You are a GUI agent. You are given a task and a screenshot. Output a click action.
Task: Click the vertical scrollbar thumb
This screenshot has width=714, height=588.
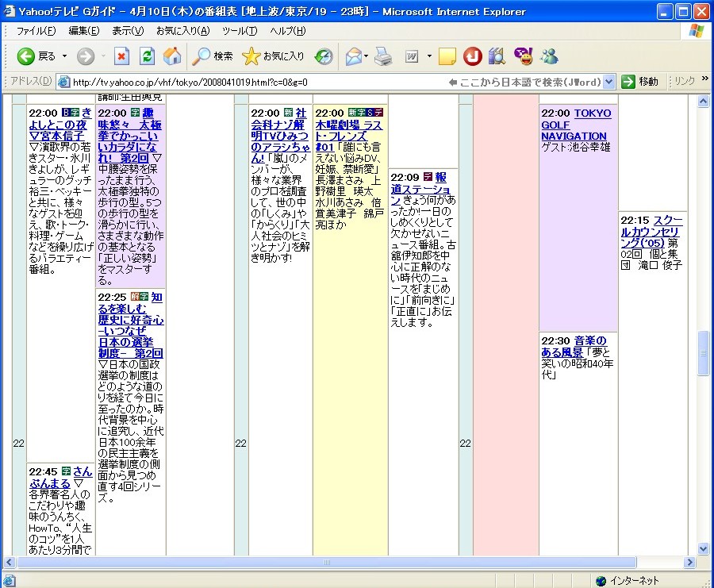tap(703, 353)
